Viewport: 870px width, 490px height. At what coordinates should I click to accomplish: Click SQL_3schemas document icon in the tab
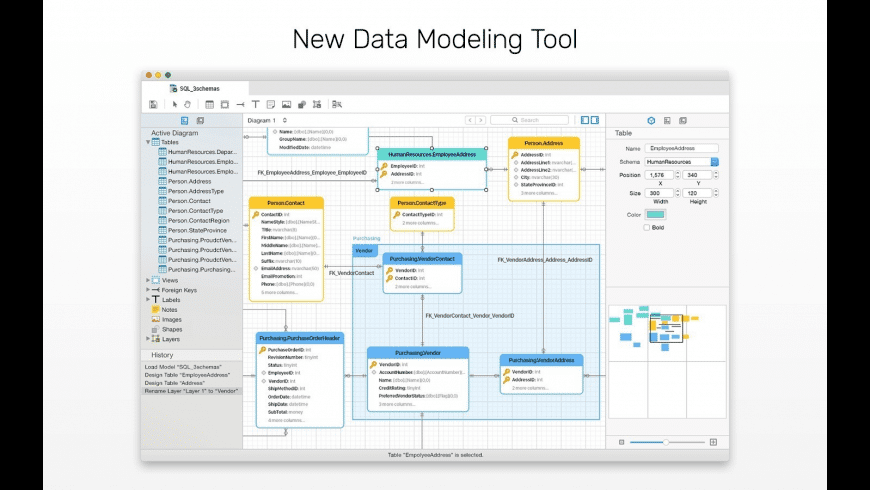[x=173, y=88]
